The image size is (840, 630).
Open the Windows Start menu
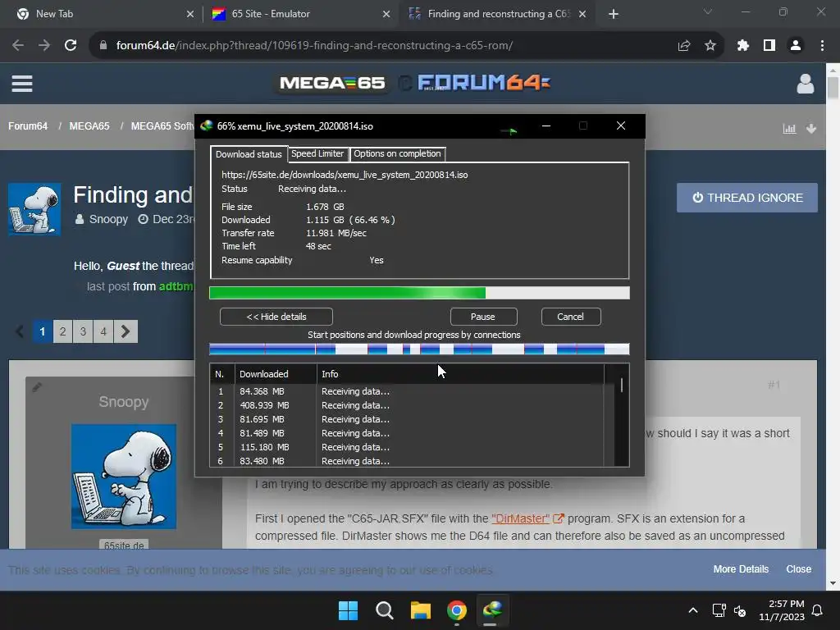click(348, 610)
